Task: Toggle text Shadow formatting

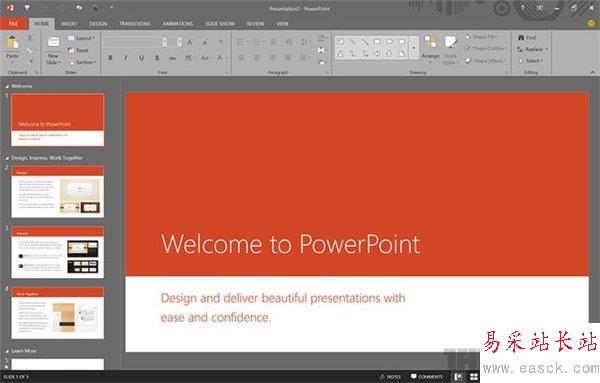Action: [157, 58]
